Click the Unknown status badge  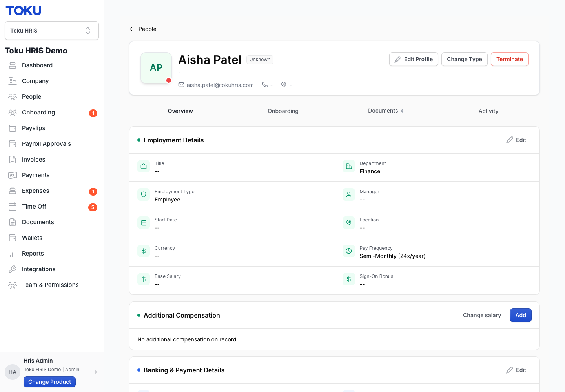[260, 60]
